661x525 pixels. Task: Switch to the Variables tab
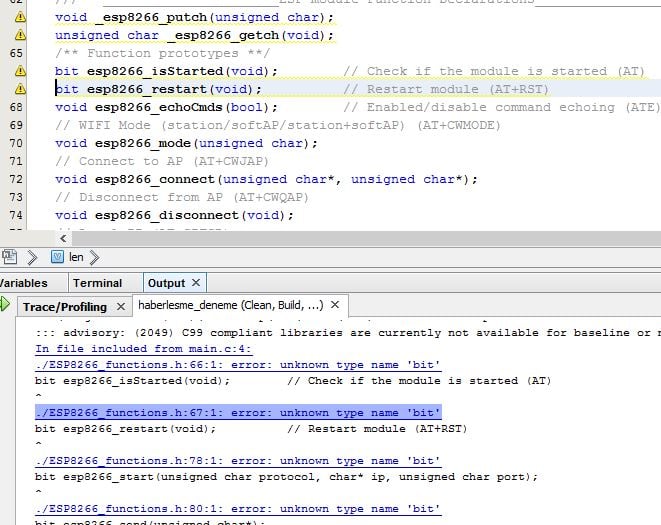(x=24, y=283)
